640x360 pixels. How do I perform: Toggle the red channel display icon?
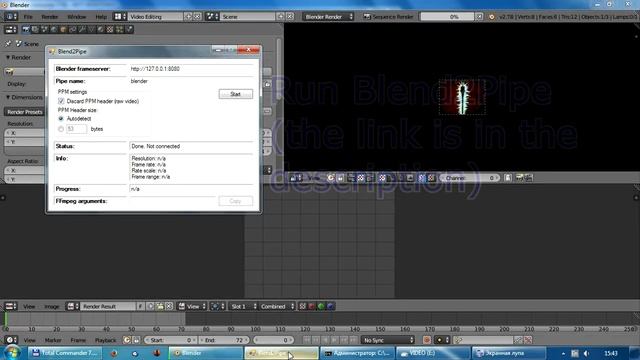312,307
